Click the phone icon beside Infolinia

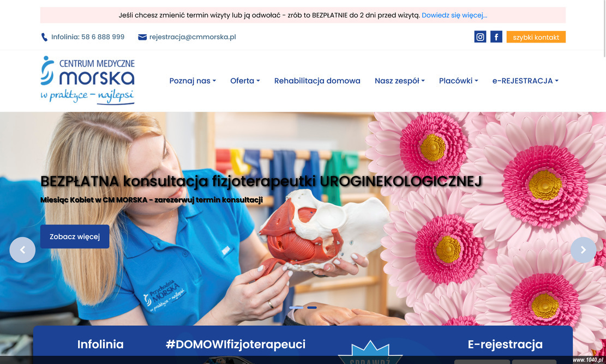(44, 37)
